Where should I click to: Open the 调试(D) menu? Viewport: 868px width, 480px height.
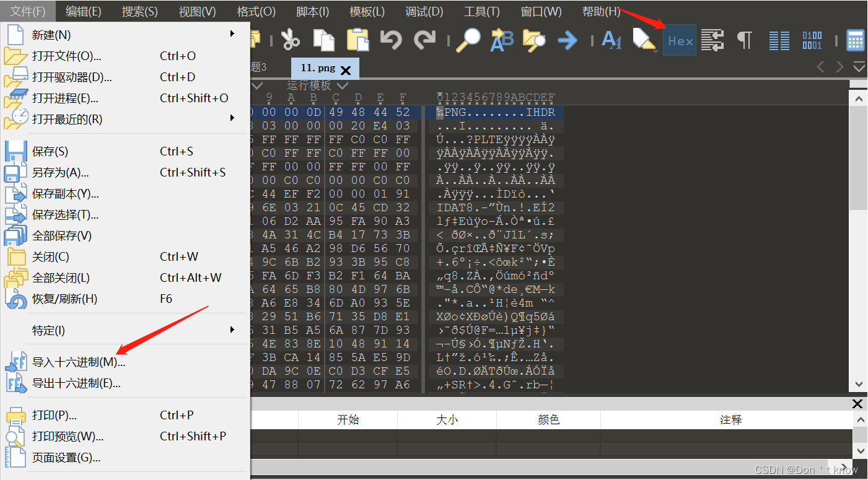[424, 11]
